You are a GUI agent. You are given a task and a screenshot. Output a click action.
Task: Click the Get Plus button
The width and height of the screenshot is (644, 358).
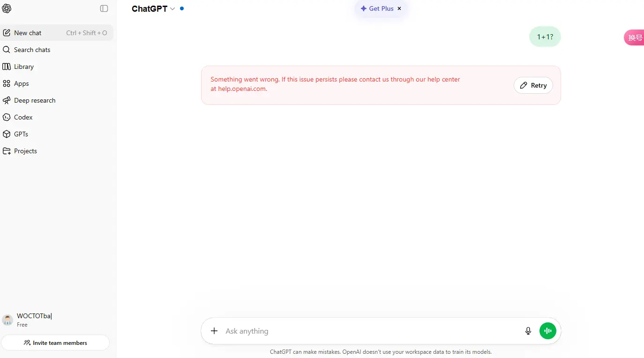[x=381, y=8]
